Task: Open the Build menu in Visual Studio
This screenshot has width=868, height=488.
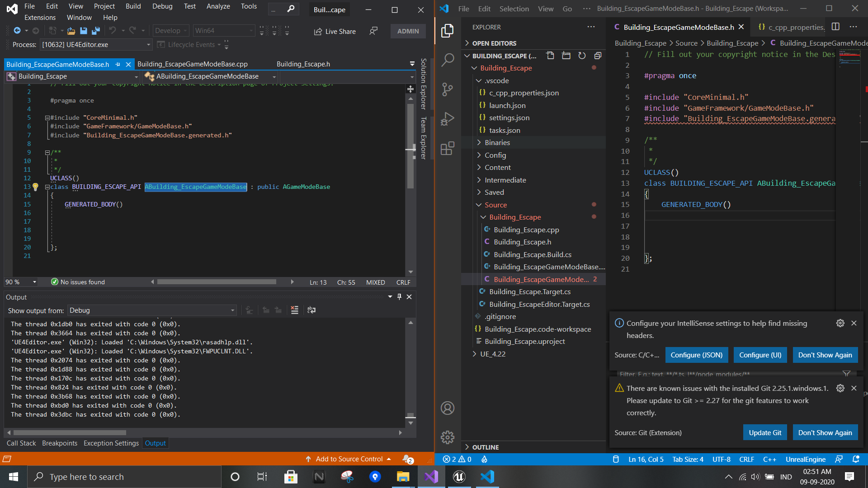Action: [133, 6]
